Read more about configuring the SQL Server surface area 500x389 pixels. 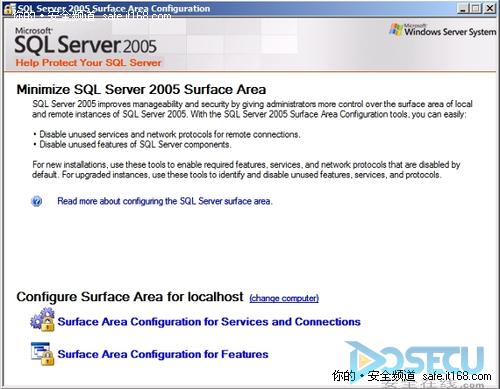[x=165, y=201]
